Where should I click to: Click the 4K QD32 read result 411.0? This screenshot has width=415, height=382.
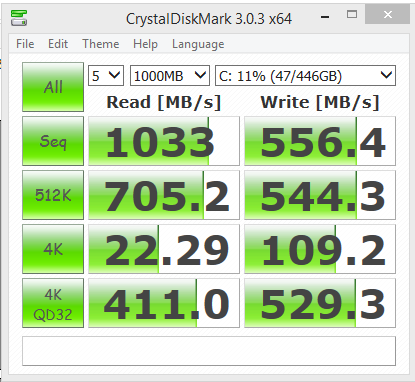click(164, 303)
